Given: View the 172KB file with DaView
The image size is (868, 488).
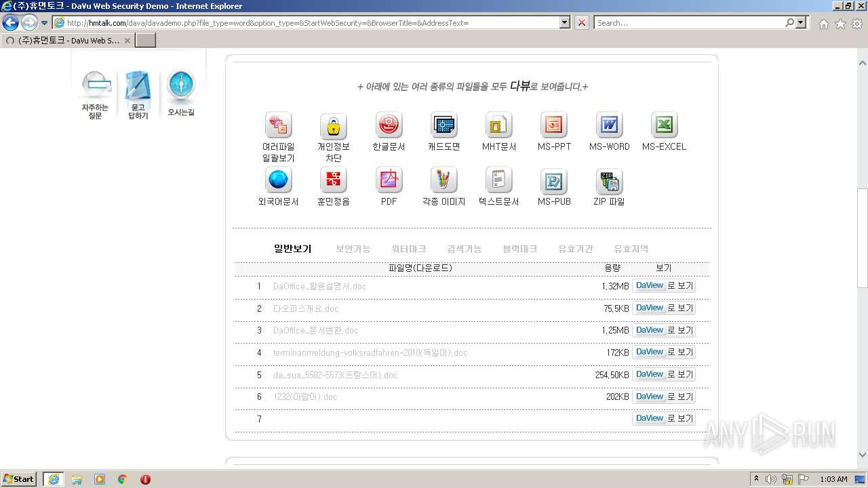Looking at the screenshot, I should click(x=664, y=352).
